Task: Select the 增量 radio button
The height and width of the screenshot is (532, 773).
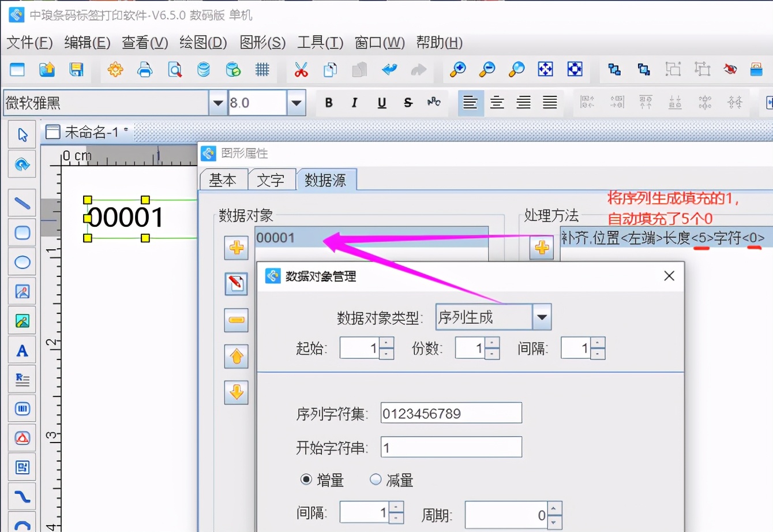Action: click(306, 479)
